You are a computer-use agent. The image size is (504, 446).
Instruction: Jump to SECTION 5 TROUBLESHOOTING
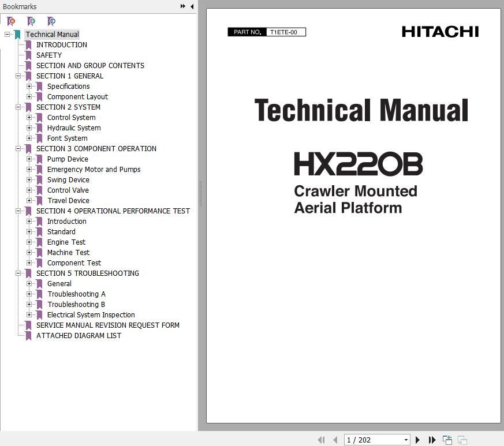click(87, 273)
